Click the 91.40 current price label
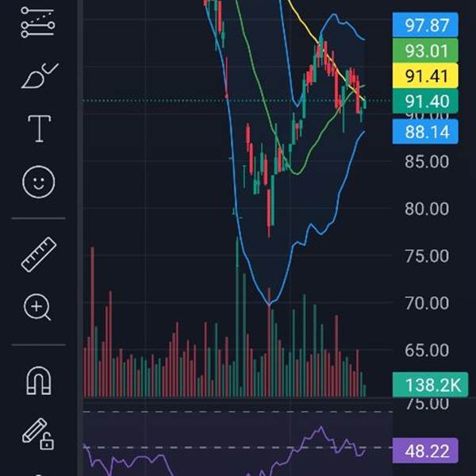The width and height of the screenshot is (476, 476). pos(425,101)
